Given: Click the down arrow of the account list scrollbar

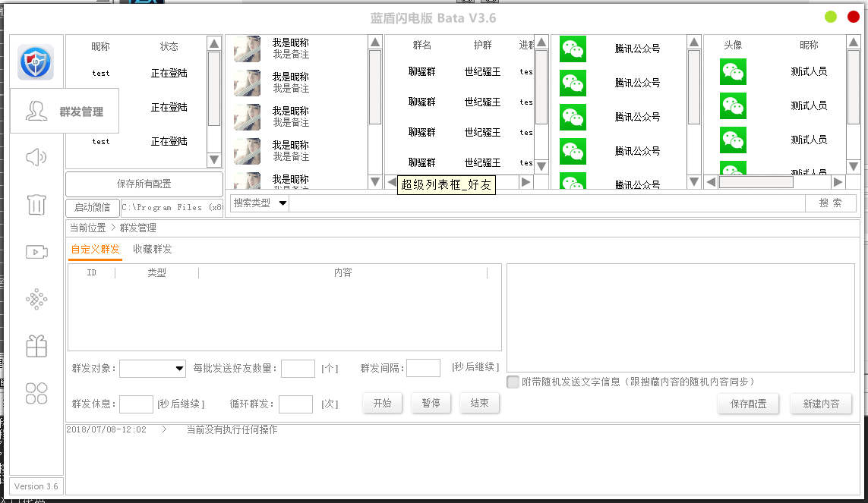Looking at the screenshot, I should point(214,160).
